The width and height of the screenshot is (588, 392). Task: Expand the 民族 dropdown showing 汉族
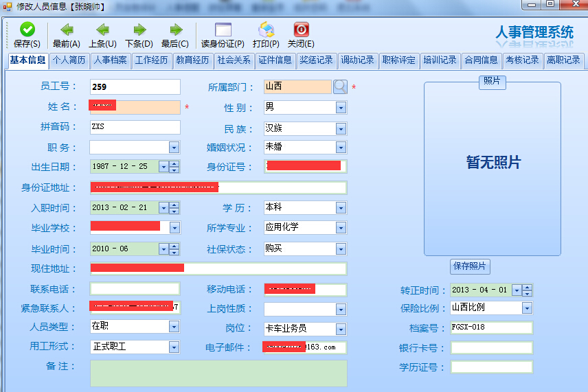(x=341, y=129)
